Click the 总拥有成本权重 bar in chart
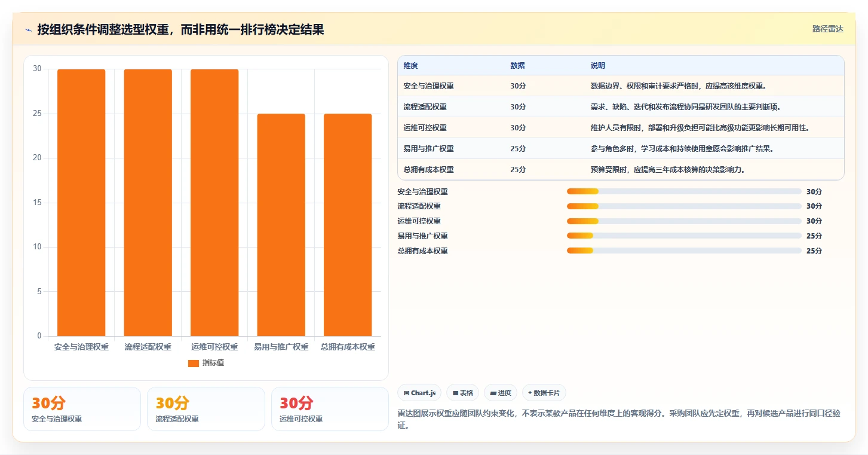The width and height of the screenshot is (868, 455). [348, 225]
